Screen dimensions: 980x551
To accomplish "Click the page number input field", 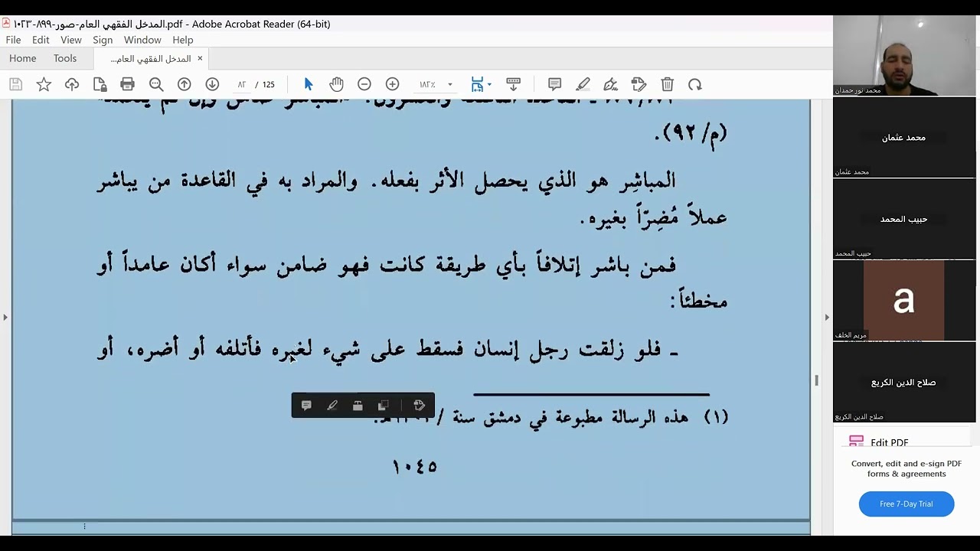I will tap(241, 84).
